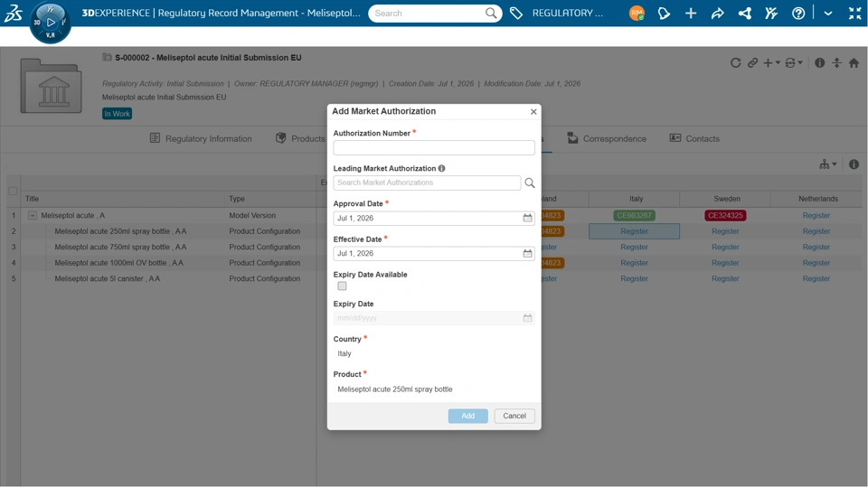Click the 3DS logo icon
Viewport: 868px width, 487px height.
14,14
